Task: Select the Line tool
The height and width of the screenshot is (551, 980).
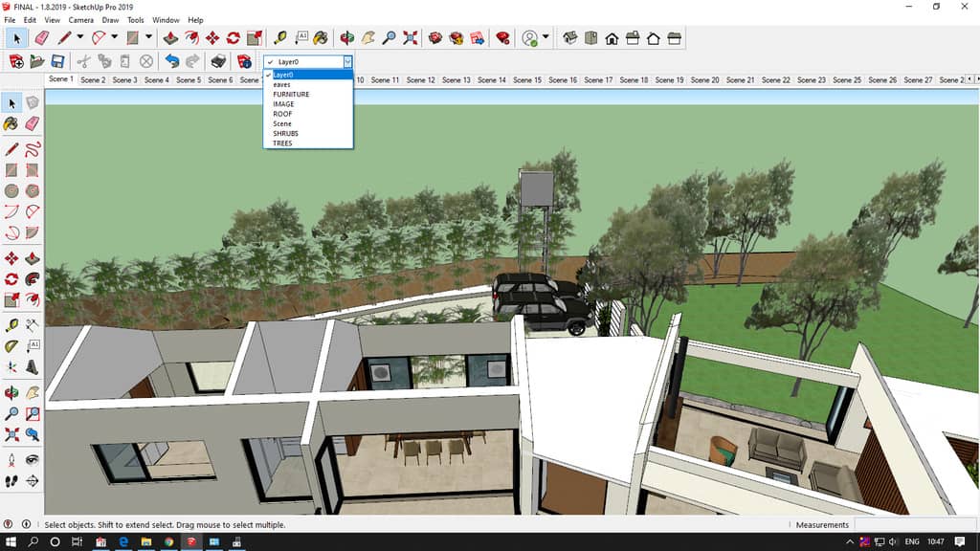Action: click(x=65, y=38)
